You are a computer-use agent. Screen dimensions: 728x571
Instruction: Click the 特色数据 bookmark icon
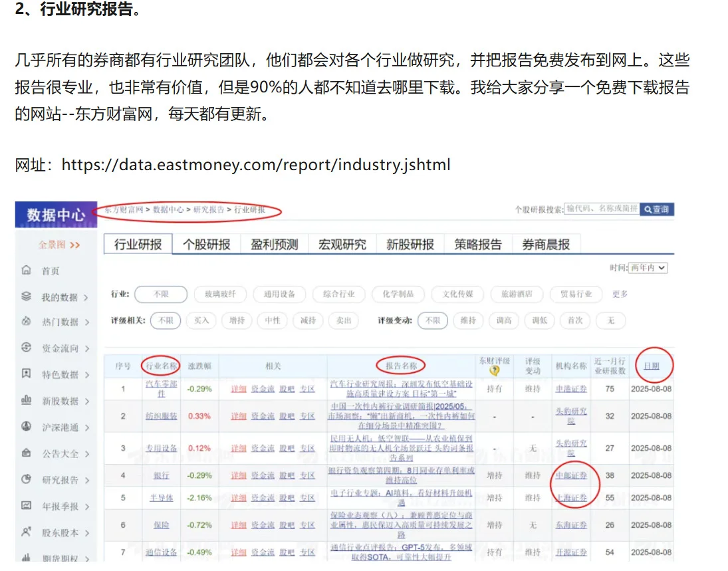coord(27,373)
